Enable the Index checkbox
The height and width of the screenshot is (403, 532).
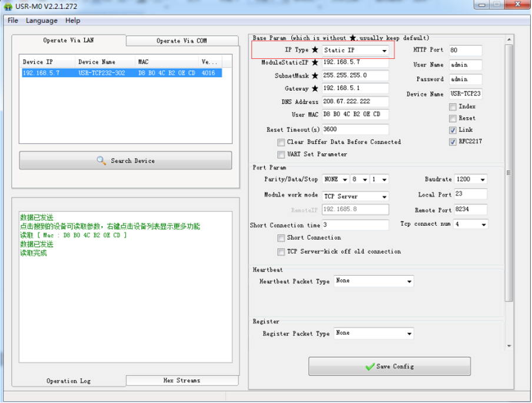coord(453,107)
